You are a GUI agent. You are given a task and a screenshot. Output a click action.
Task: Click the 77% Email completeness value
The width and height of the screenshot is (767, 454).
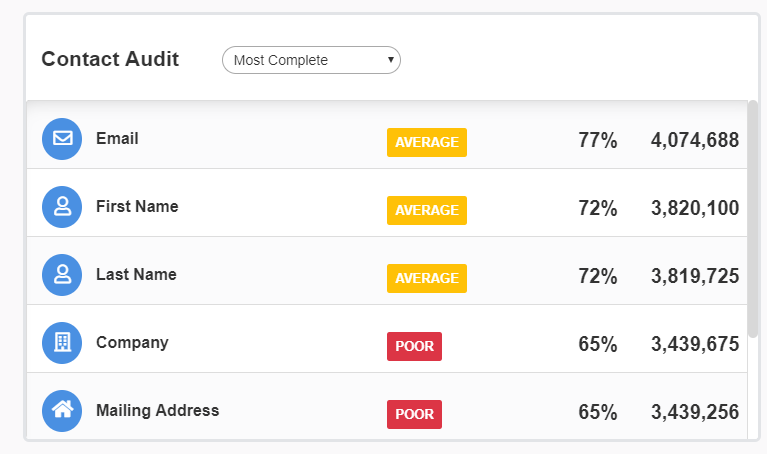click(x=598, y=141)
